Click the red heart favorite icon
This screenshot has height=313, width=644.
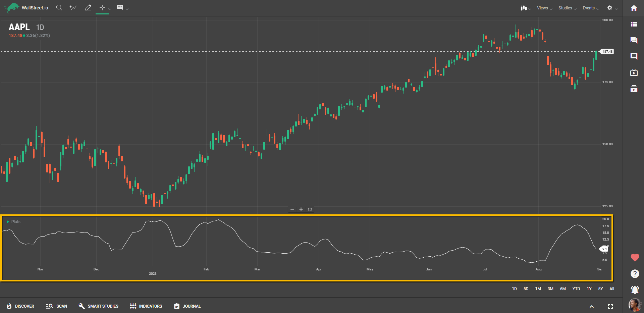coord(635,258)
